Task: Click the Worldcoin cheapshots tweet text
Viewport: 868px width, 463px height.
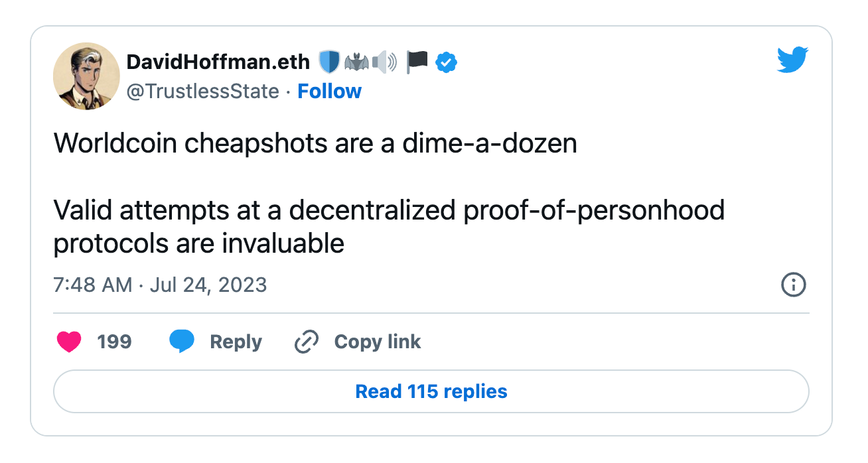Action: tap(315, 143)
